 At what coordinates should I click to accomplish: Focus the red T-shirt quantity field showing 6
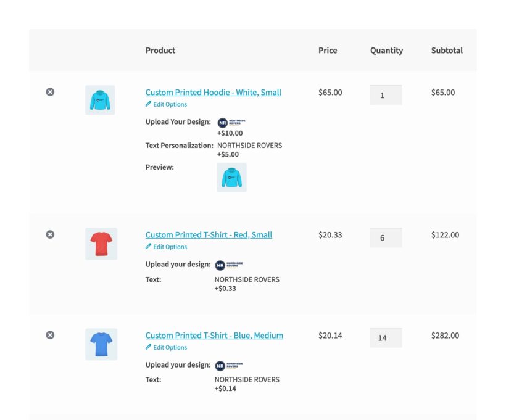(386, 237)
